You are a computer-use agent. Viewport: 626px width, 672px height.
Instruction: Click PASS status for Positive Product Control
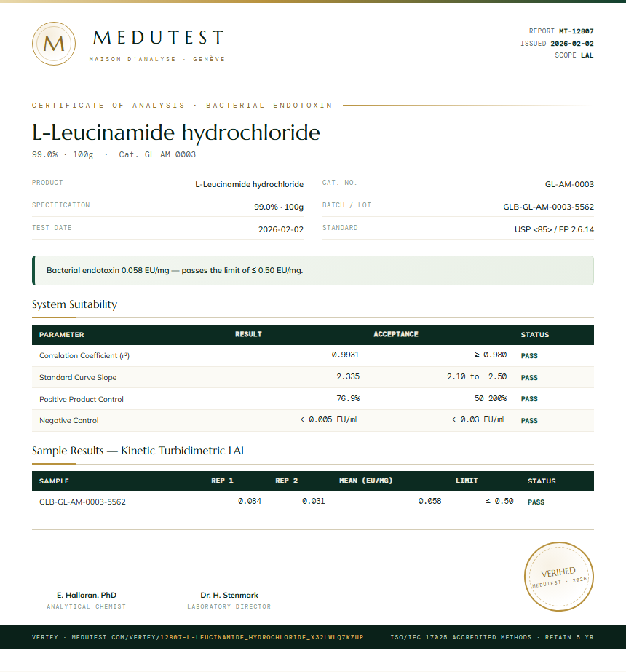[x=529, y=399]
